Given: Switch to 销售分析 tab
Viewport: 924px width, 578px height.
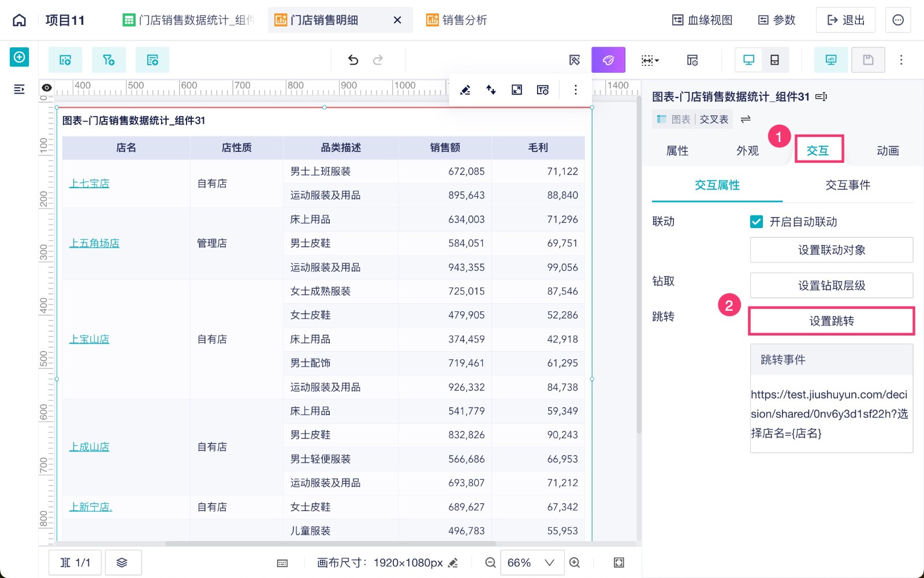Looking at the screenshot, I should tap(457, 20).
